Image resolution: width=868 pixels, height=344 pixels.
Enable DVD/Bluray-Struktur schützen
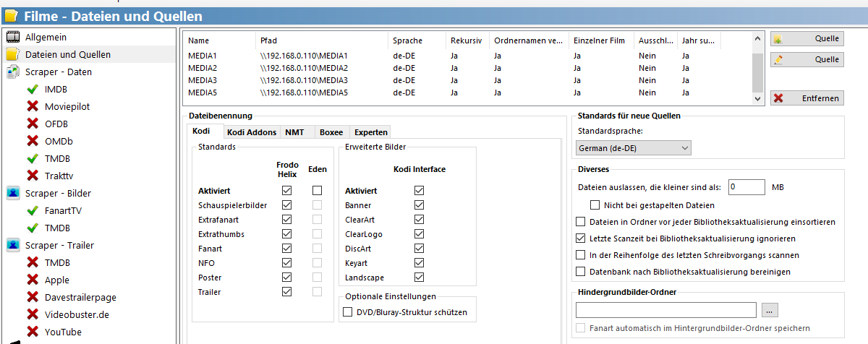tap(348, 313)
